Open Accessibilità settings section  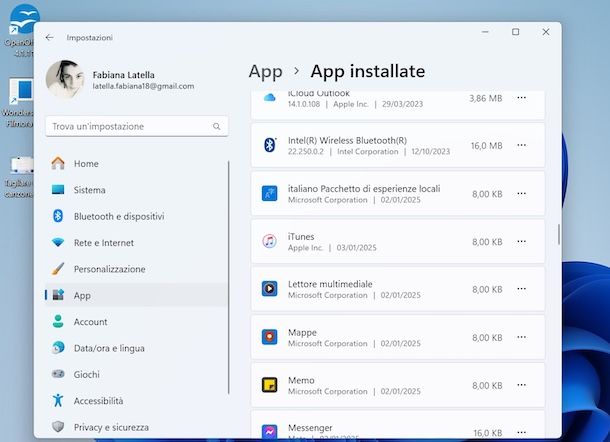[x=136, y=401]
